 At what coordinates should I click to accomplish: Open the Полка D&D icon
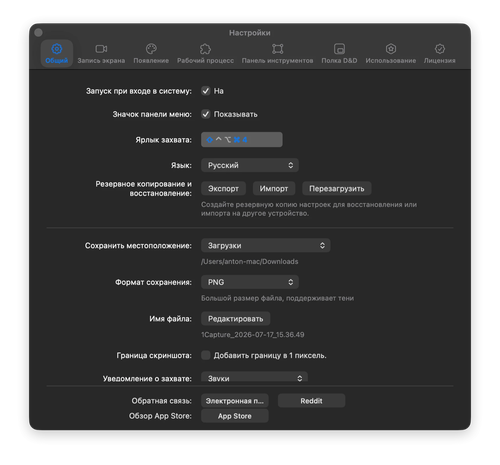point(339,49)
